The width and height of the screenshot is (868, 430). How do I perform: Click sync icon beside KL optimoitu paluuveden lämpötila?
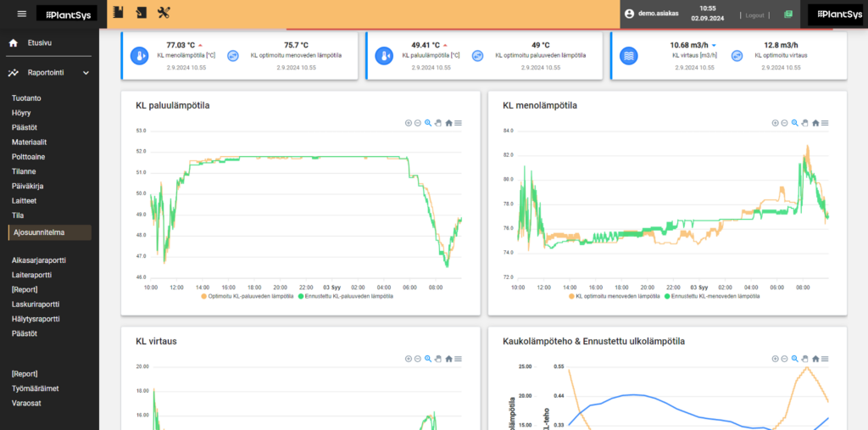[x=478, y=56]
